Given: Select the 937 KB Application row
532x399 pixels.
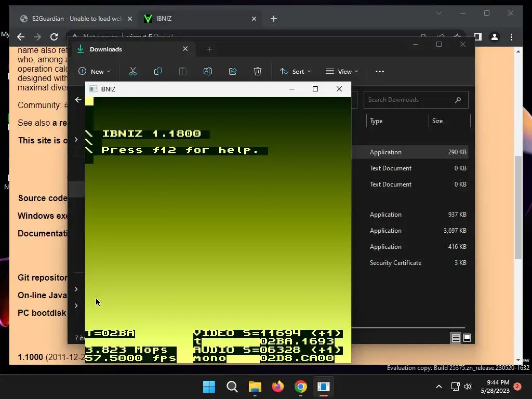Looking at the screenshot, I should click(410, 215).
